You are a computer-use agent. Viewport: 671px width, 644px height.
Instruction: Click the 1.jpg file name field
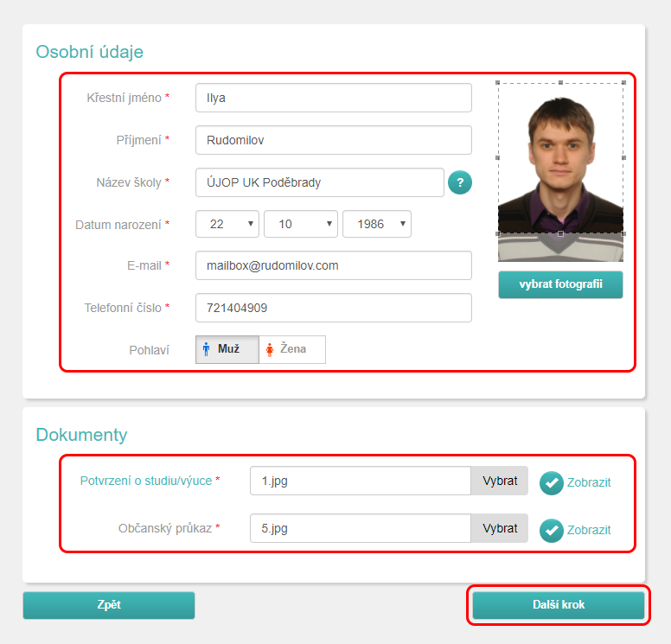[361, 481]
